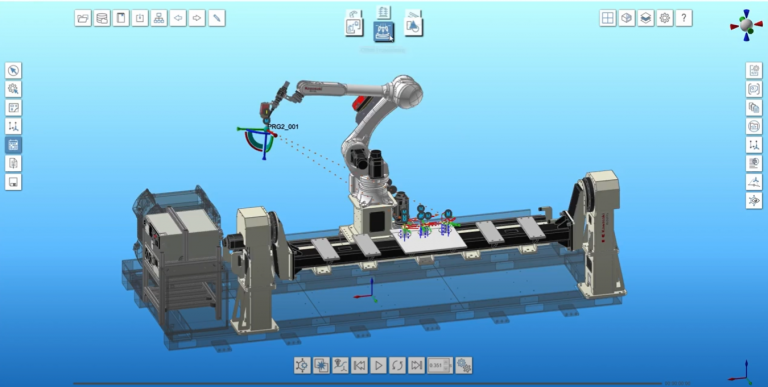This screenshot has width=768, height=387.
Task: Click the left arrow back button
Action: coord(178,18)
